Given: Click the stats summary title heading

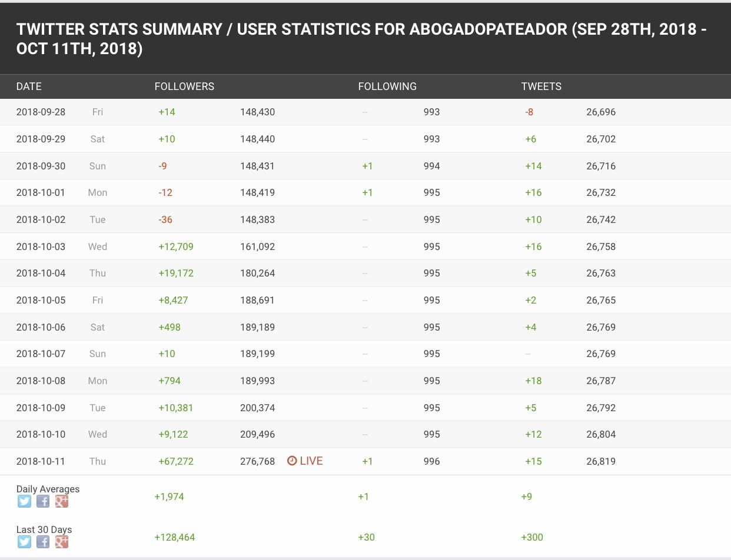Looking at the screenshot, I should tap(361, 38).
